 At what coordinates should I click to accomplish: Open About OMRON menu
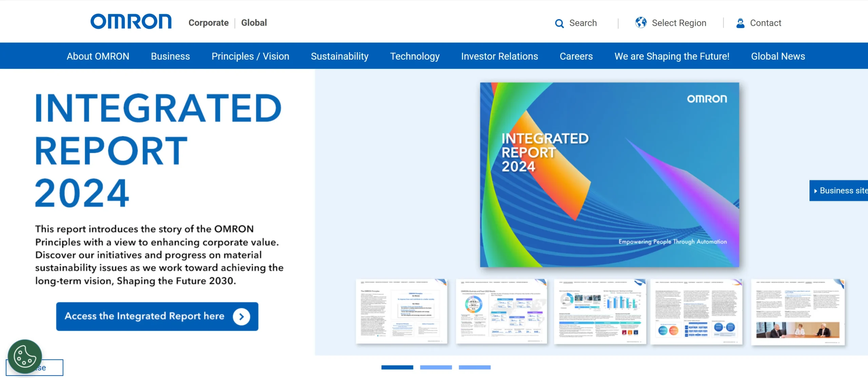pyautogui.click(x=98, y=56)
